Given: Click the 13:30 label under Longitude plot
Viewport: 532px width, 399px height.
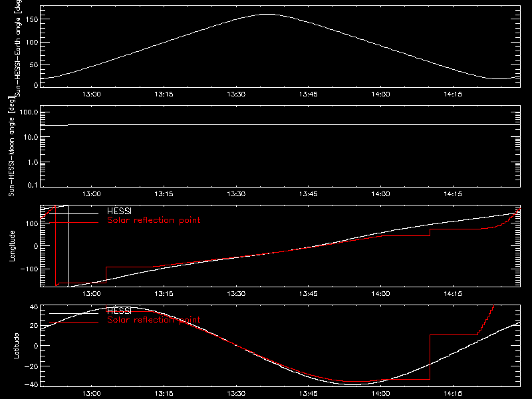Looking at the screenshot, I should click(236, 293).
